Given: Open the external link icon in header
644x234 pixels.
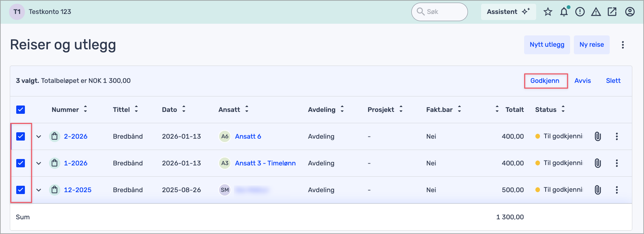Looking at the screenshot, I should click(x=612, y=12).
